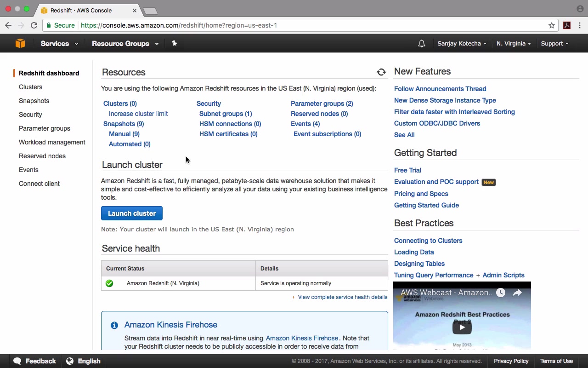
Task: Click the pin shortcuts pushpin icon
Action: pyautogui.click(x=174, y=43)
